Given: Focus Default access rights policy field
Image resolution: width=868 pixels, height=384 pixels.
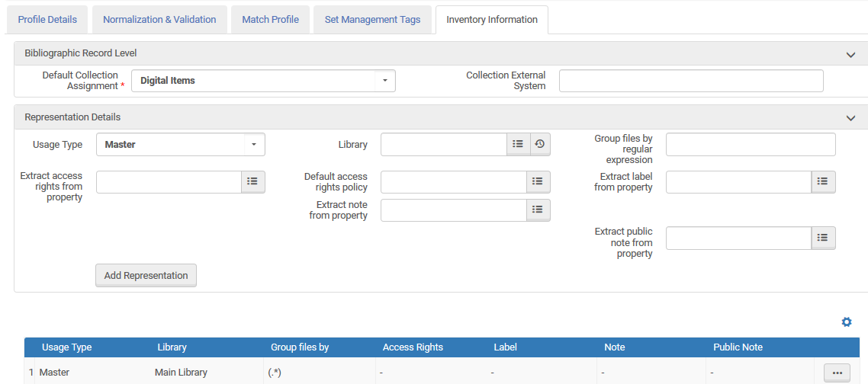Looking at the screenshot, I should pyautogui.click(x=453, y=181).
